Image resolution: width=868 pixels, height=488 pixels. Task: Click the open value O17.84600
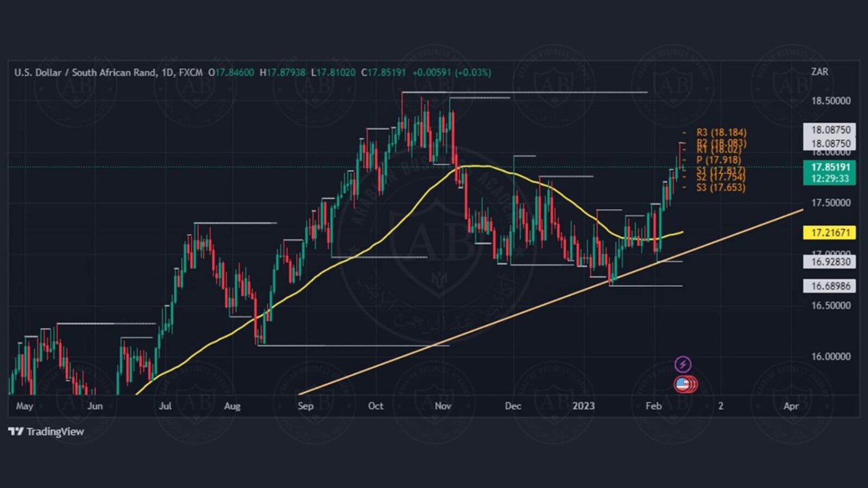(x=231, y=72)
